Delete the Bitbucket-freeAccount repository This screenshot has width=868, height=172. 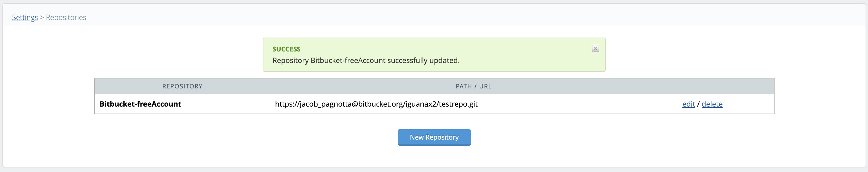point(712,104)
